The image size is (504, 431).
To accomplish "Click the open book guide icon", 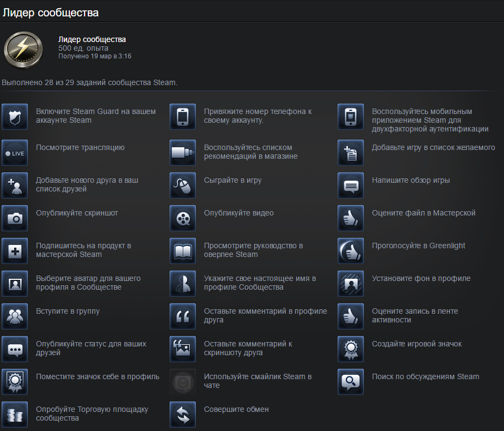I will 183,251.
